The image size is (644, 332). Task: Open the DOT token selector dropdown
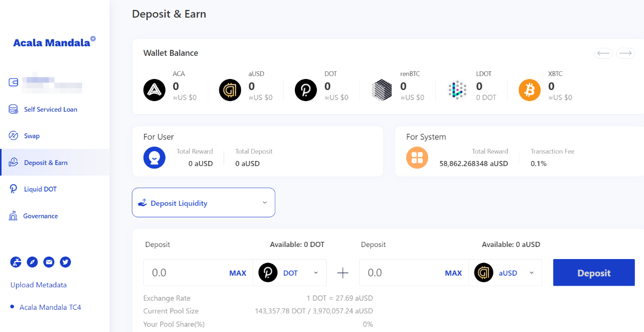[290, 273]
